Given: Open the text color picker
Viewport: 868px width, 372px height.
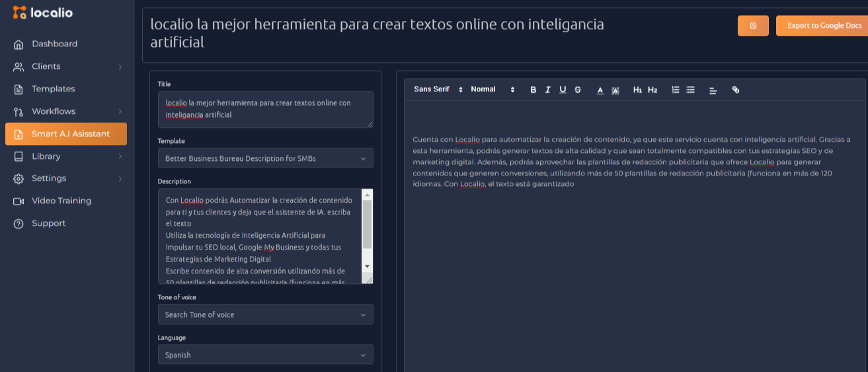Looking at the screenshot, I should [x=600, y=90].
